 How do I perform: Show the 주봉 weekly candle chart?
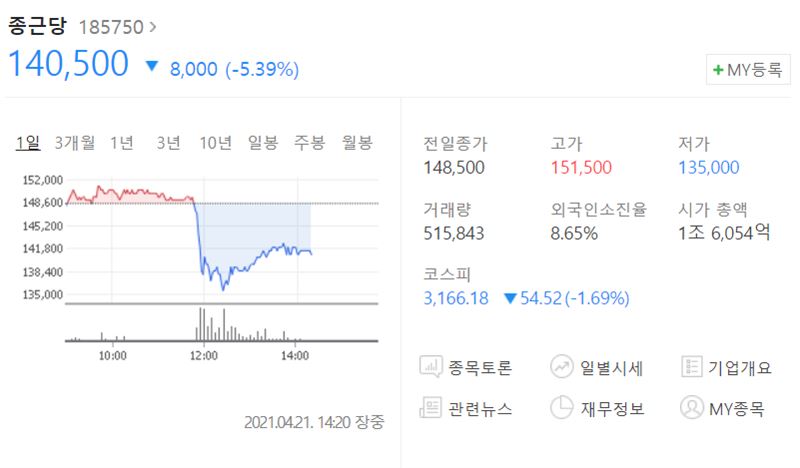pyautogui.click(x=309, y=142)
